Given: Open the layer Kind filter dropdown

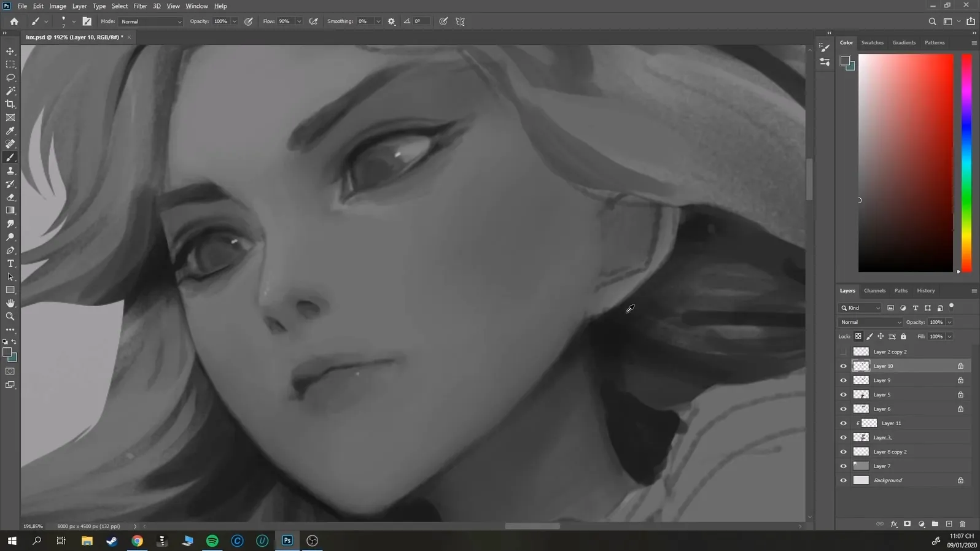Looking at the screenshot, I should (x=861, y=308).
